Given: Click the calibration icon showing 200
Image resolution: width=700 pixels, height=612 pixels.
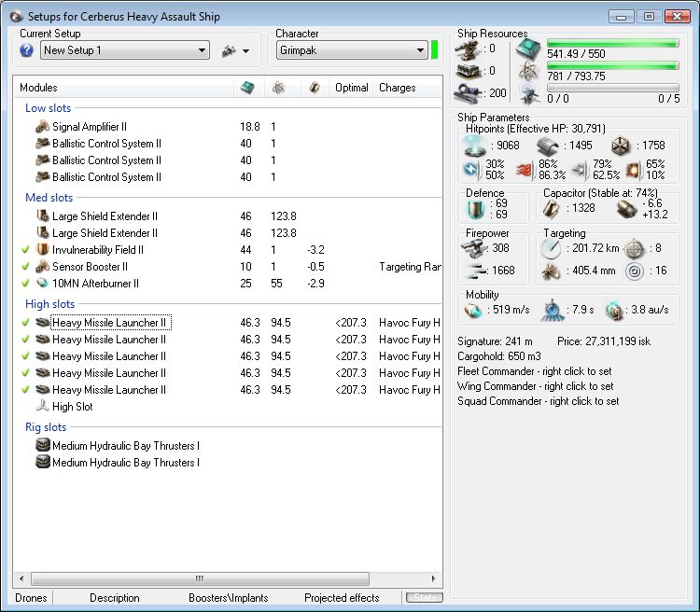Looking at the screenshot, I should tap(468, 93).
